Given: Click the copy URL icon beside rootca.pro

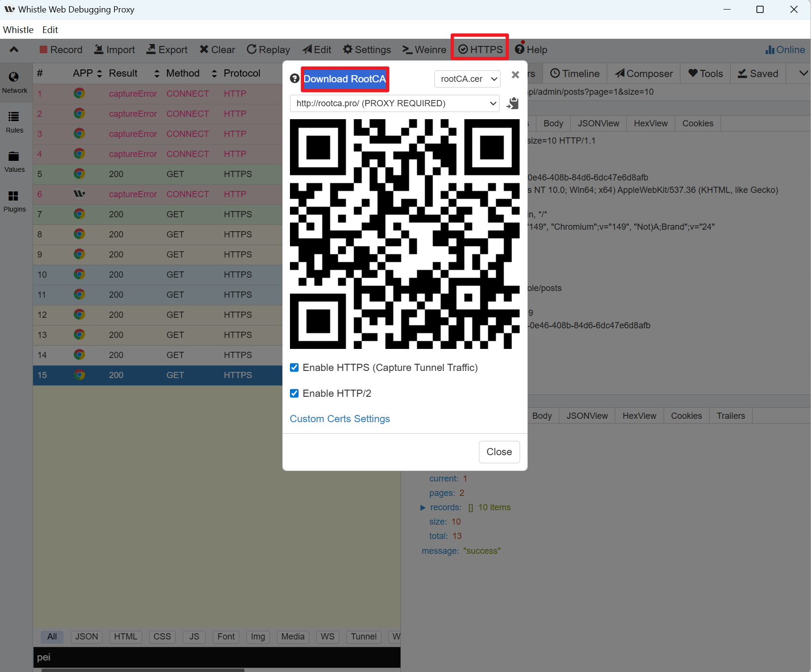Looking at the screenshot, I should coord(513,103).
